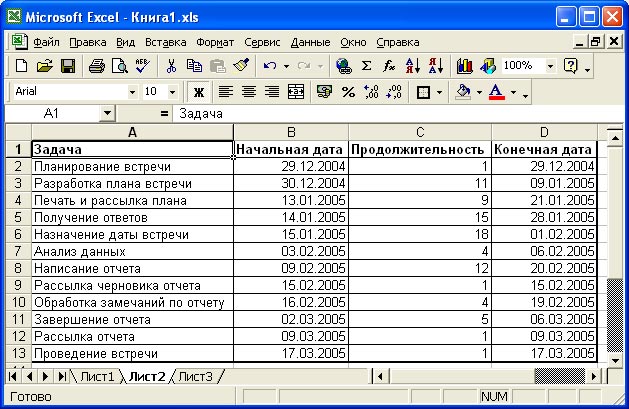Screen dimensions: 629x409
Task: Go to first sheet tab arrow
Action: pyautogui.click(x=12, y=377)
